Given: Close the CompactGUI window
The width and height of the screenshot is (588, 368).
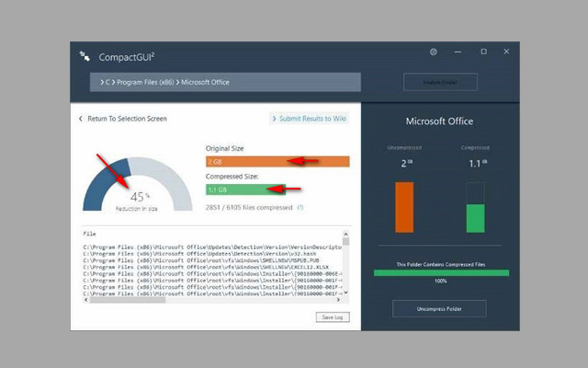Looking at the screenshot, I should click(x=508, y=52).
